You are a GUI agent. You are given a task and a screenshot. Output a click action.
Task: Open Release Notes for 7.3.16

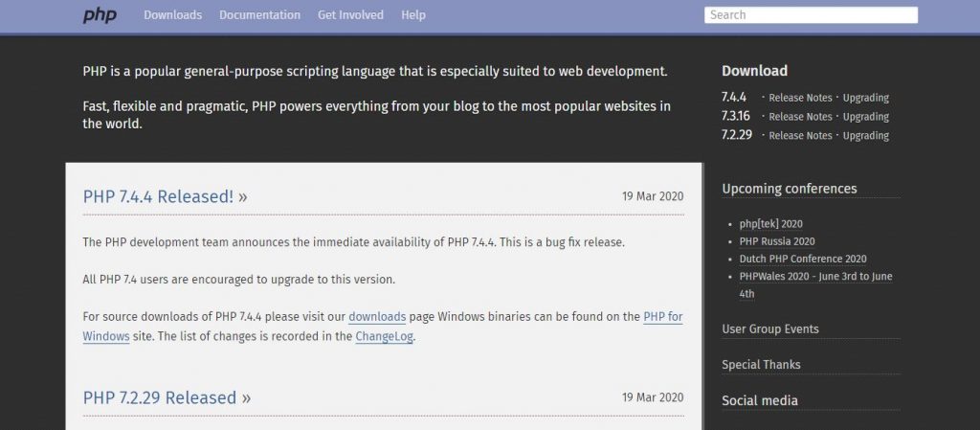[800, 117]
